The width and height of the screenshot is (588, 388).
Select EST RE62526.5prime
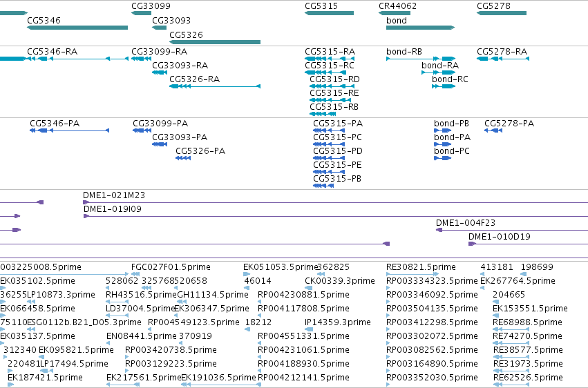528,377
